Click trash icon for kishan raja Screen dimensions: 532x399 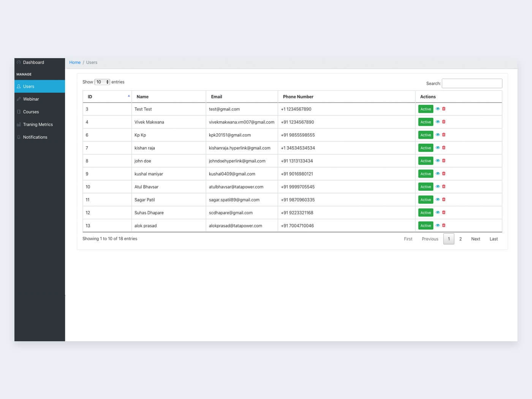pos(444,147)
